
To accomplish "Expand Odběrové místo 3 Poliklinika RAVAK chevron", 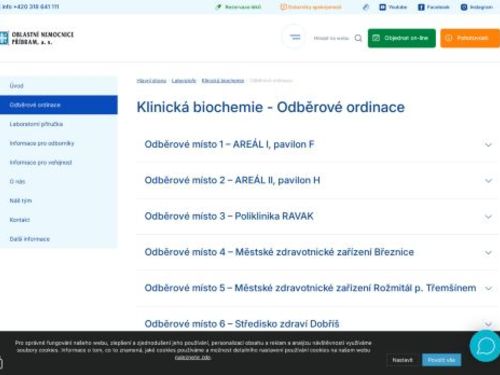I will point(488,217).
